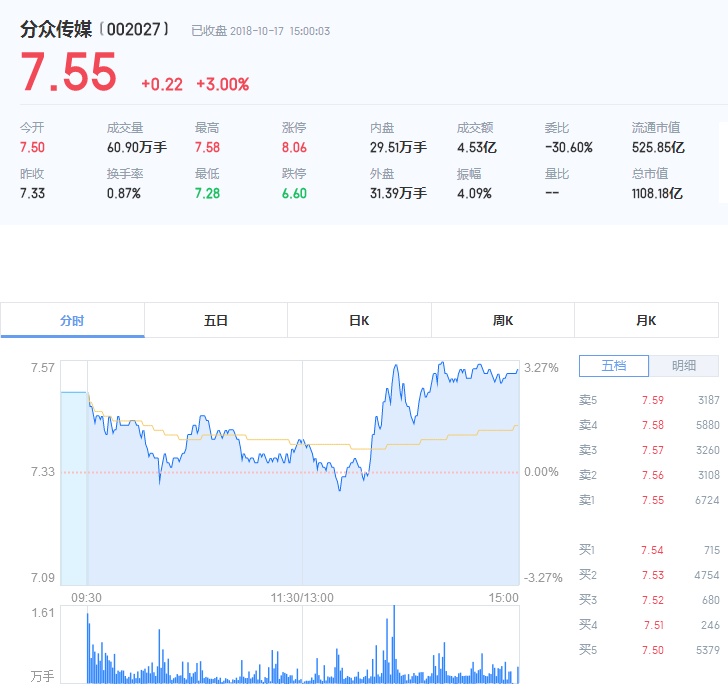Click the 卖5 price 7.59

[653, 400]
